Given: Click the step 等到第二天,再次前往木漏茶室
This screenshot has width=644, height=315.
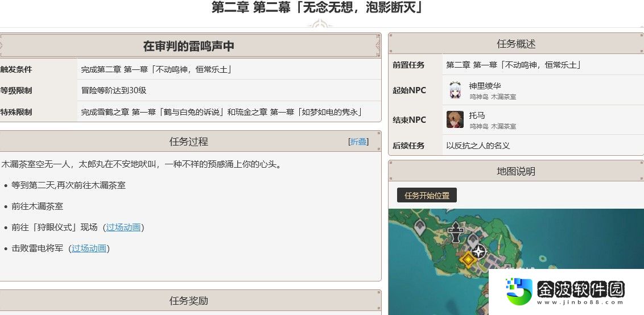Looking at the screenshot, I should click(x=69, y=185).
